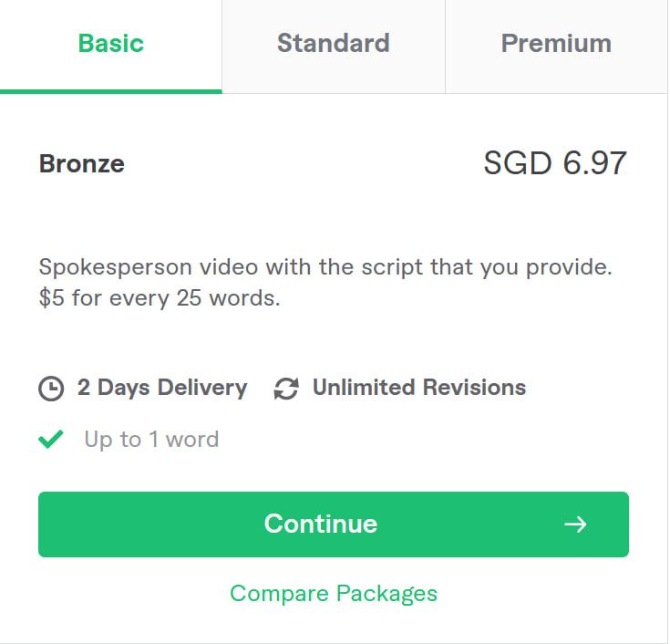
Task: Open the Premium package tab
Action: pyautogui.click(x=556, y=44)
